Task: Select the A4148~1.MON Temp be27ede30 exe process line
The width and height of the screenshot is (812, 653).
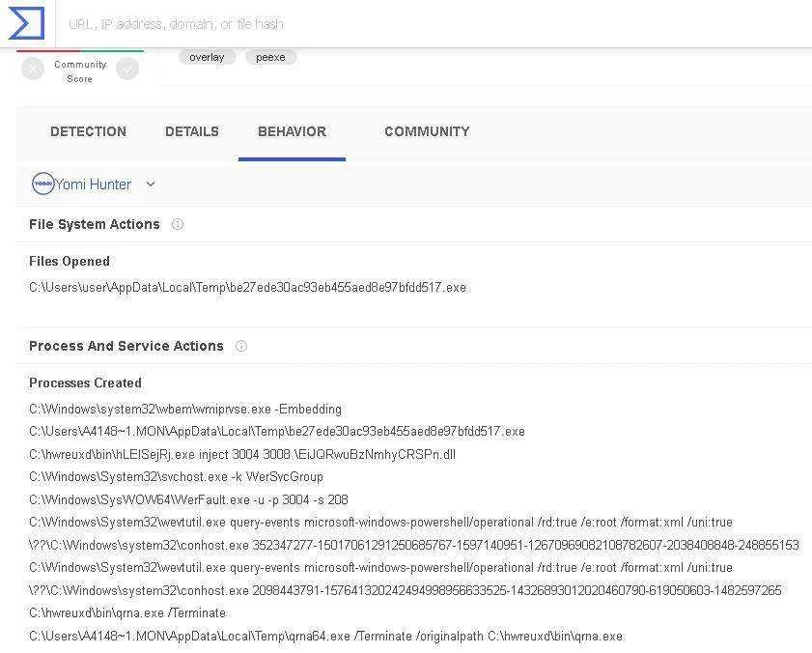Action: click(x=277, y=431)
